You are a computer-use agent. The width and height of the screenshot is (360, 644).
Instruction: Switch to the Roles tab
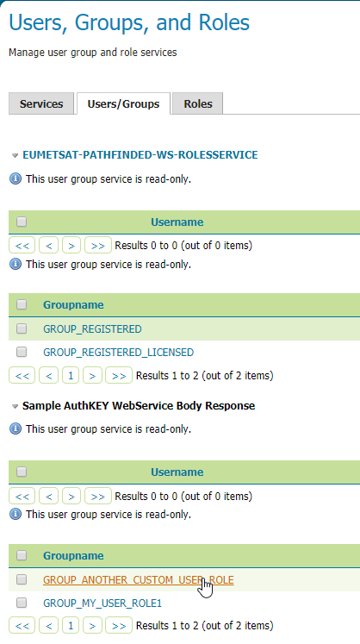[x=198, y=104]
